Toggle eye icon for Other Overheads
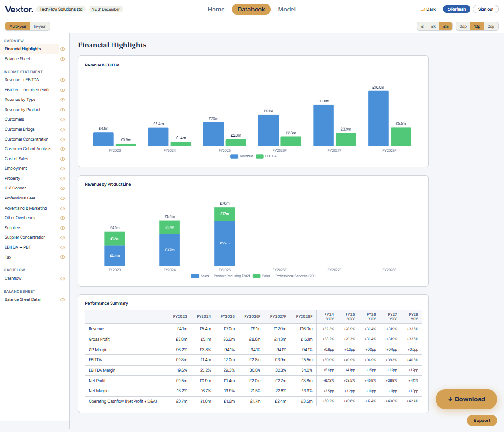This screenshot has width=504, height=432. pos(63,218)
